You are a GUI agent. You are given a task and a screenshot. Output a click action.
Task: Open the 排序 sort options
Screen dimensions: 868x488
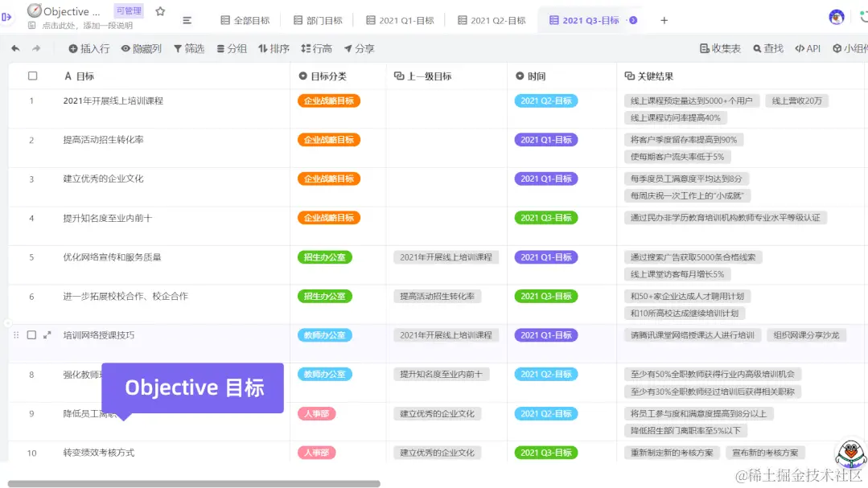tap(274, 48)
